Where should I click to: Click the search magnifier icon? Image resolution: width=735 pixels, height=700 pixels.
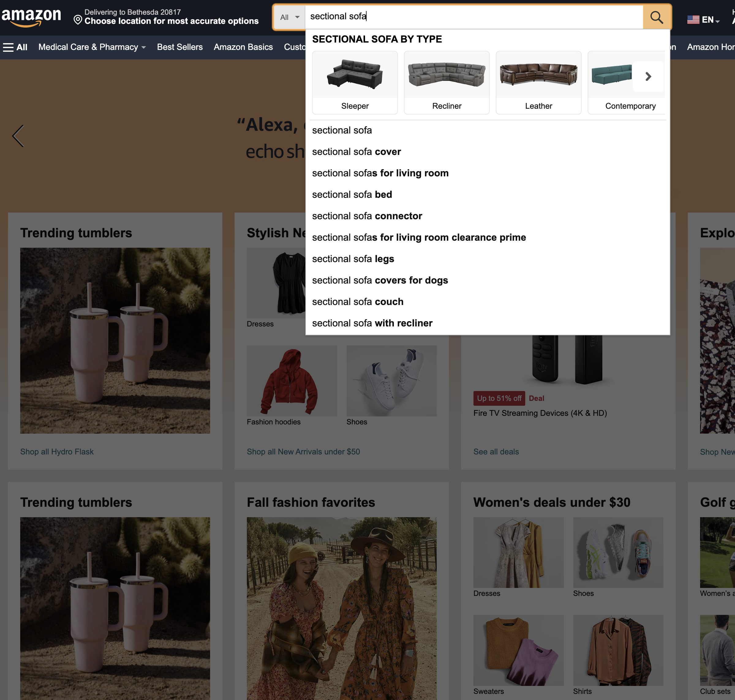pos(657,17)
